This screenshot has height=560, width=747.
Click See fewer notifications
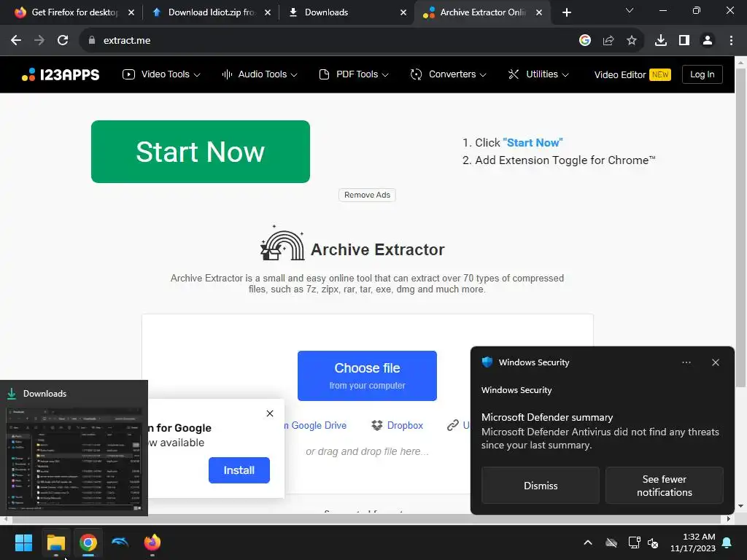pyautogui.click(x=665, y=485)
